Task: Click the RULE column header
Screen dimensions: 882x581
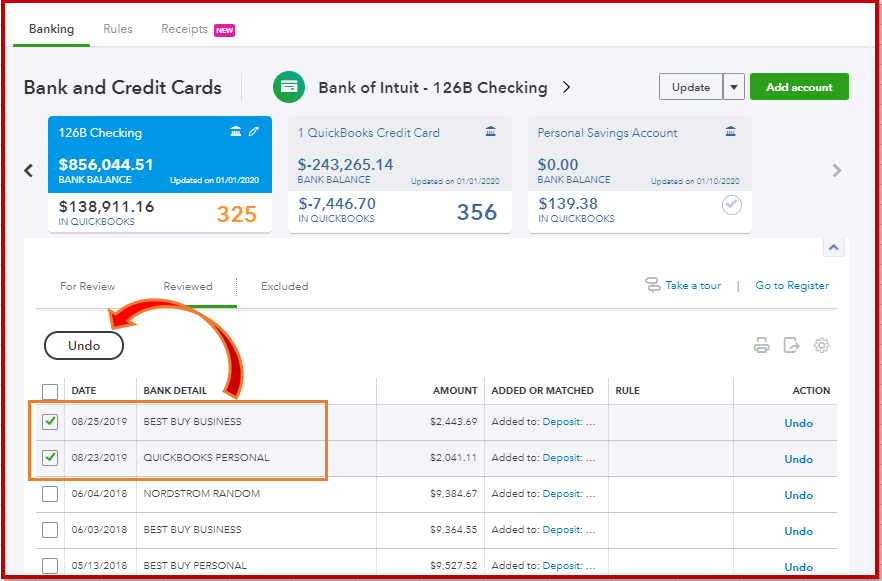Action: pyautogui.click(x=628, y=390)
